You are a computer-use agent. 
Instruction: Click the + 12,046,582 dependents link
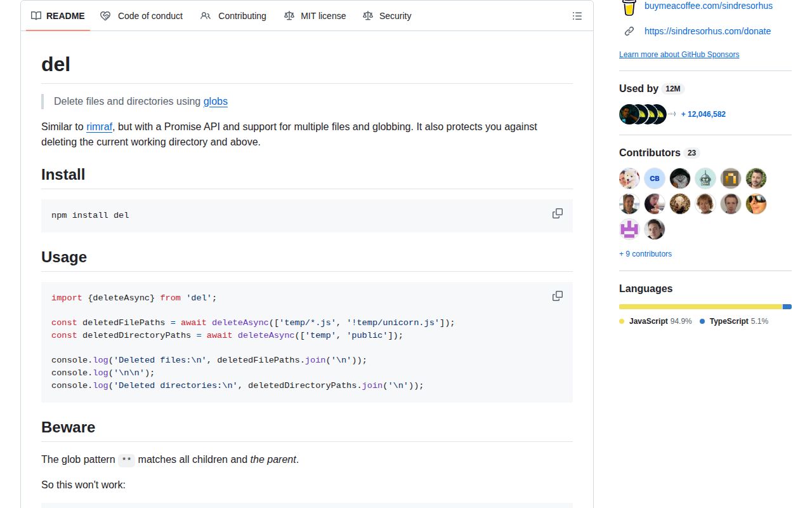click(x=704, y=114)
